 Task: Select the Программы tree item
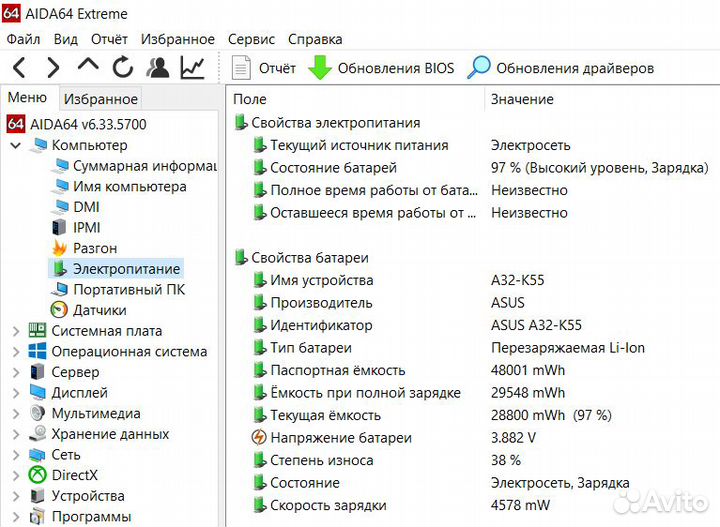pos(91,516)
